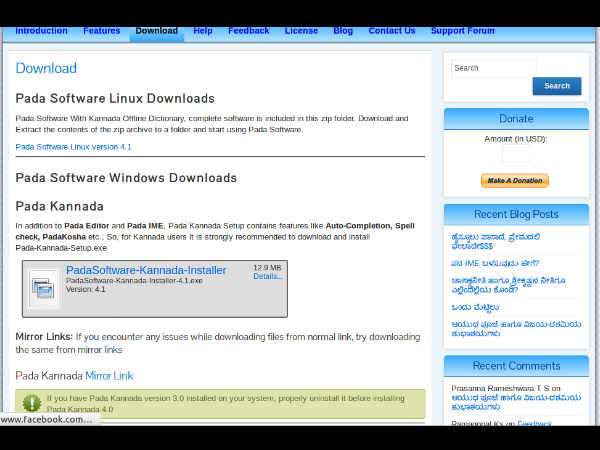Navigate to the Feedback page

pyautogui.click(x=248, y=31)
